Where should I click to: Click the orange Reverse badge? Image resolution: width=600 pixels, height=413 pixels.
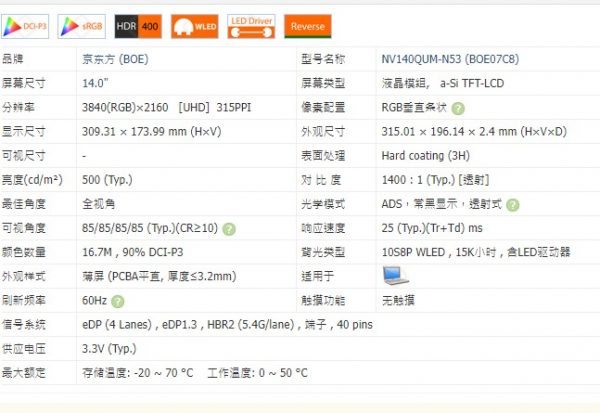click(x=308, y=26)
